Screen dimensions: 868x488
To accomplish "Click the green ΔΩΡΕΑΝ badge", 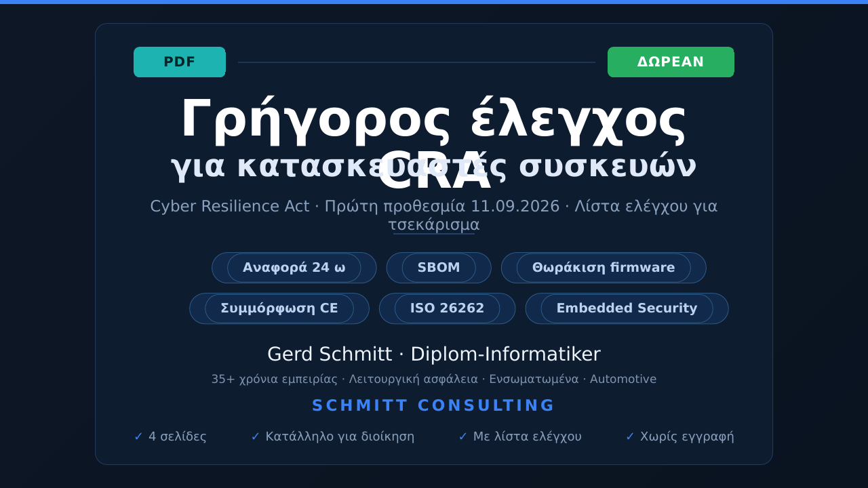I will click(671, 62).
